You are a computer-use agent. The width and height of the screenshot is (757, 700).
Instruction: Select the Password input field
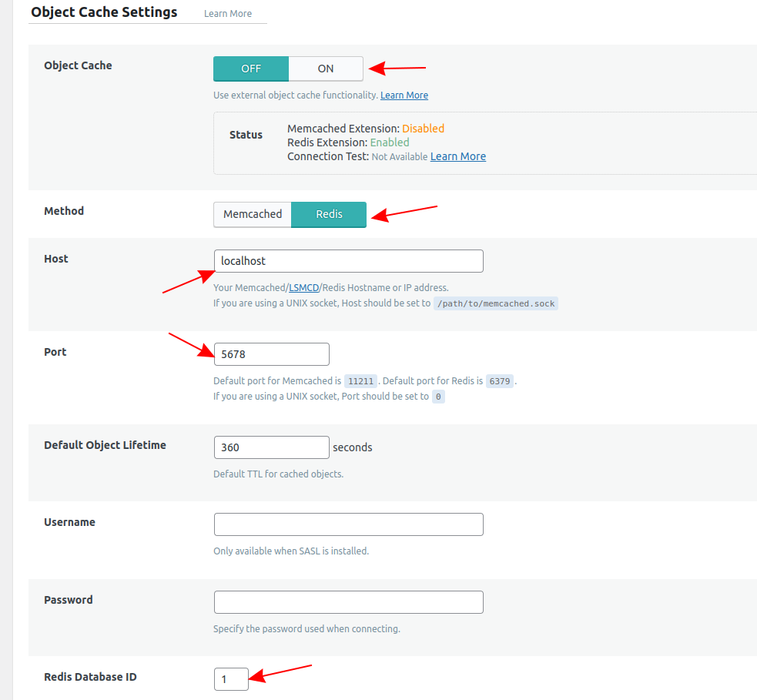(348, 602)
